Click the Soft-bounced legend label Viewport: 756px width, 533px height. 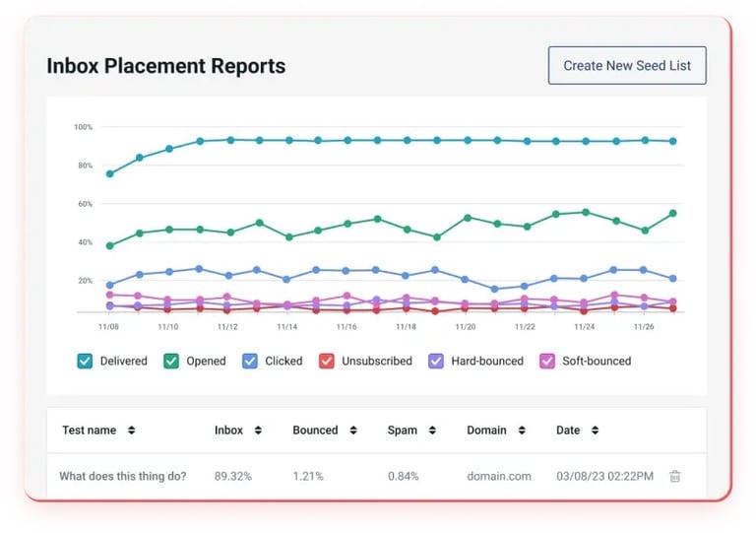pos(597,361)
